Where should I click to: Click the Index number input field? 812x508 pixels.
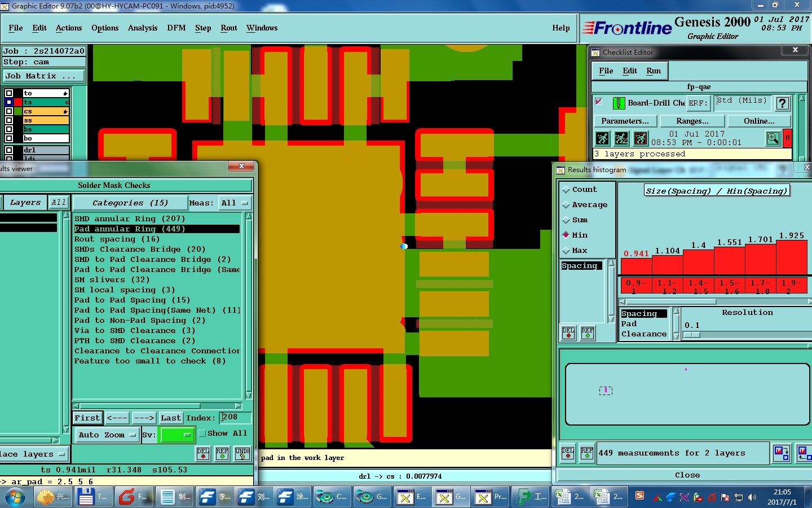(235, 418)
